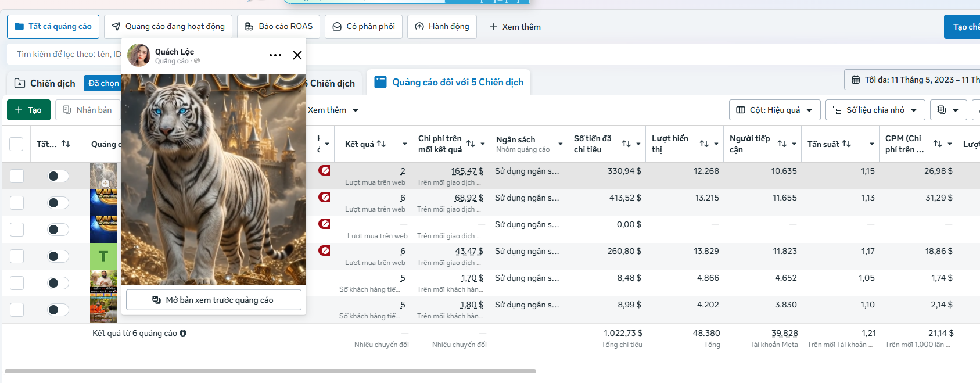The height and width of the screenshot is (383, 980).
Task: Open the reports export icon button
Action: click(948, 110)
